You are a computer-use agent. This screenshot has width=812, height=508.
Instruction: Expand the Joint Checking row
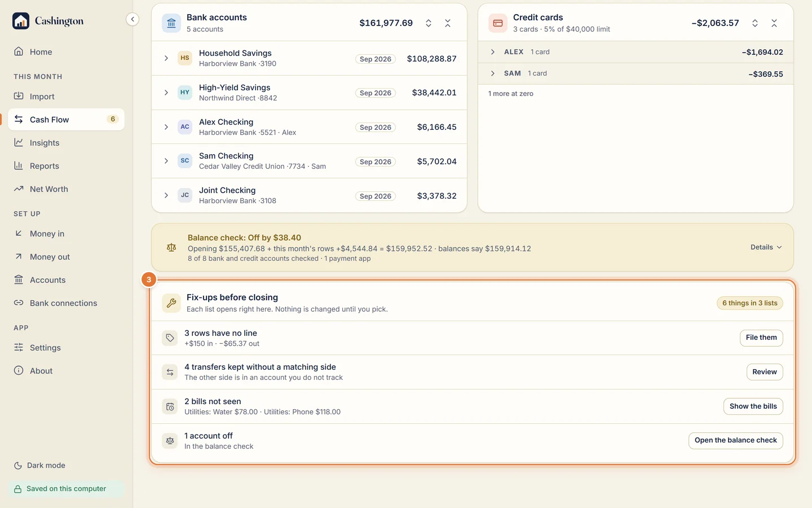(166, 195)
